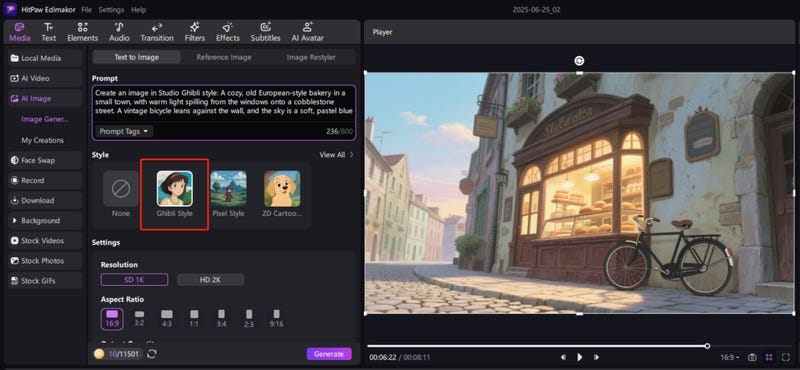Click the Generate button
Image resolution: width=800 pixels, height=370 pixels.
329,354
